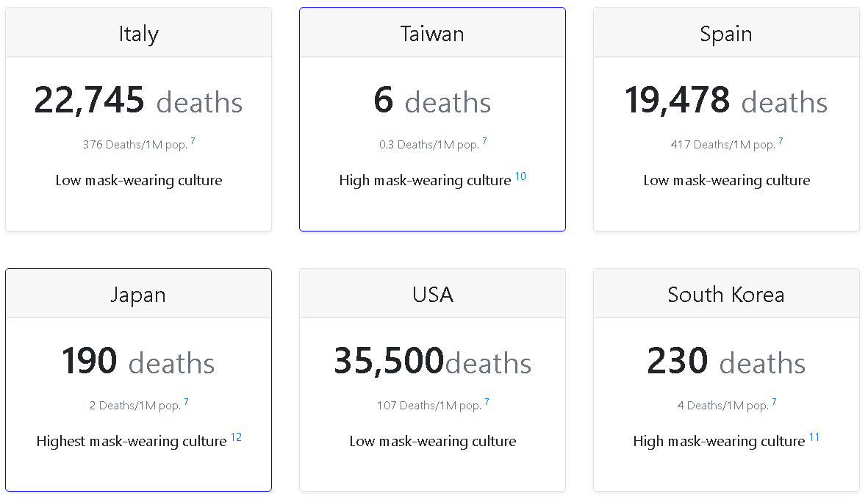Image resolution: width=868 pixels, height=499 pixels.
Task: Select the Italy card header
Action: click(138, 34)
